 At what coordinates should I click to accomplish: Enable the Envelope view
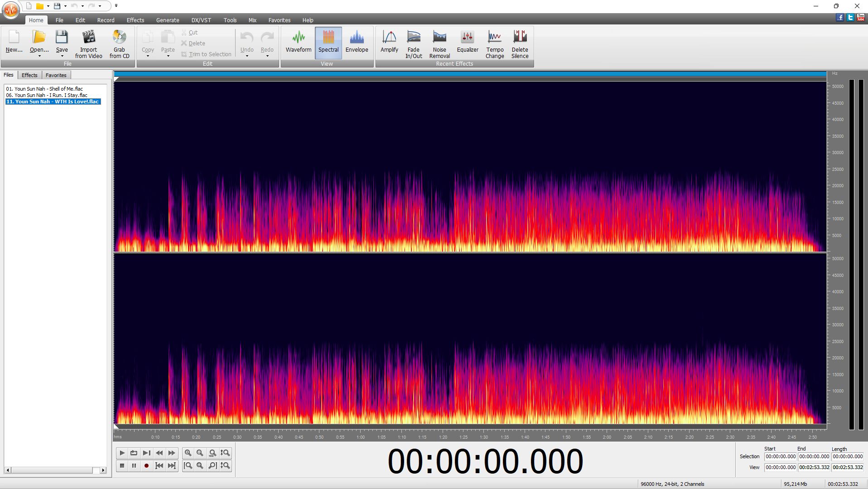tap(357, 43)
